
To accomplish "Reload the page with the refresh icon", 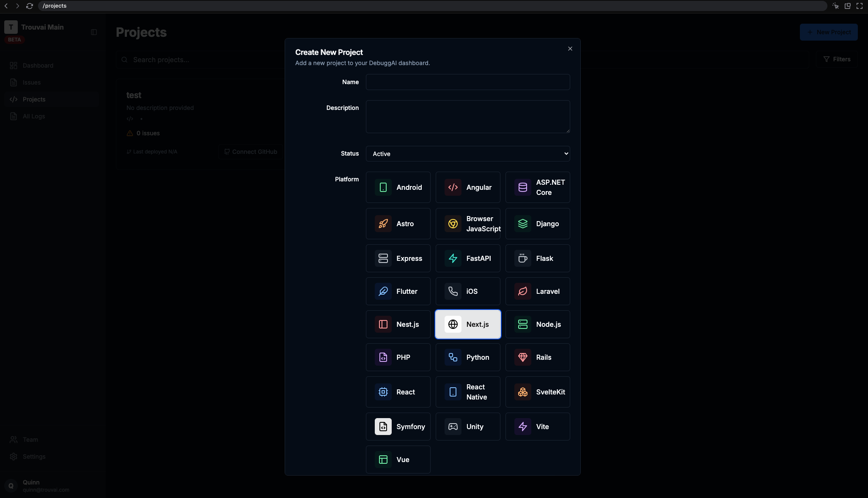I will pos(30,6).
